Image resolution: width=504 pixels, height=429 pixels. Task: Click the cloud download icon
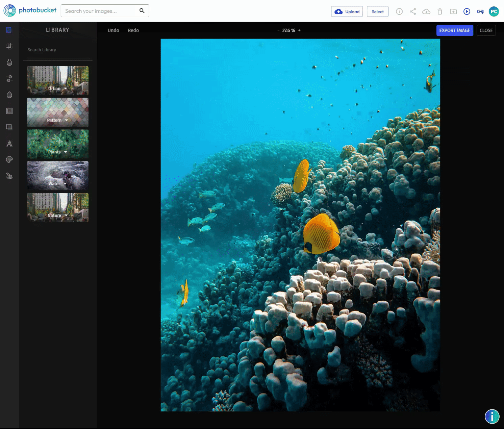coord(426,11)
